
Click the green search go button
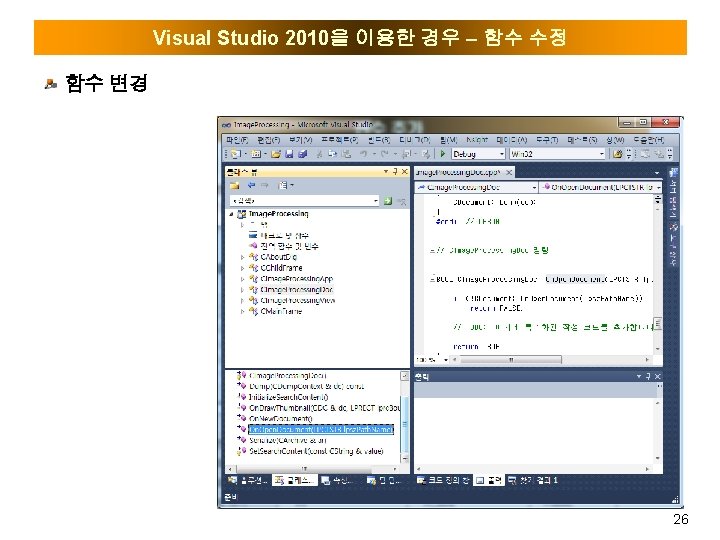coord(388,201)
